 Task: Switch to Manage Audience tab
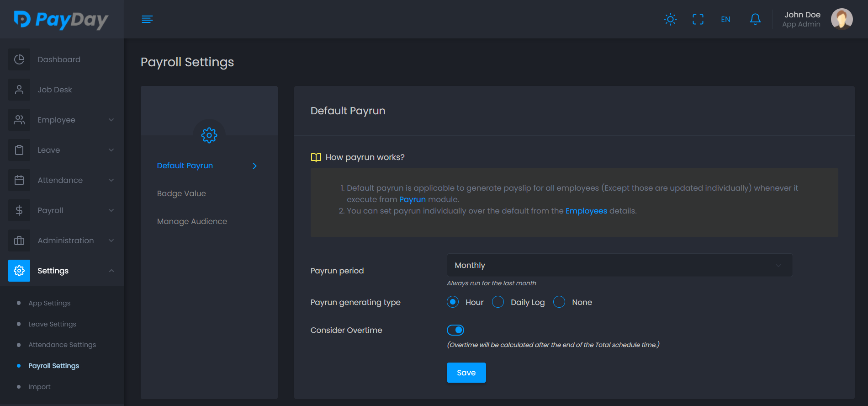click(x=192, y=221)
